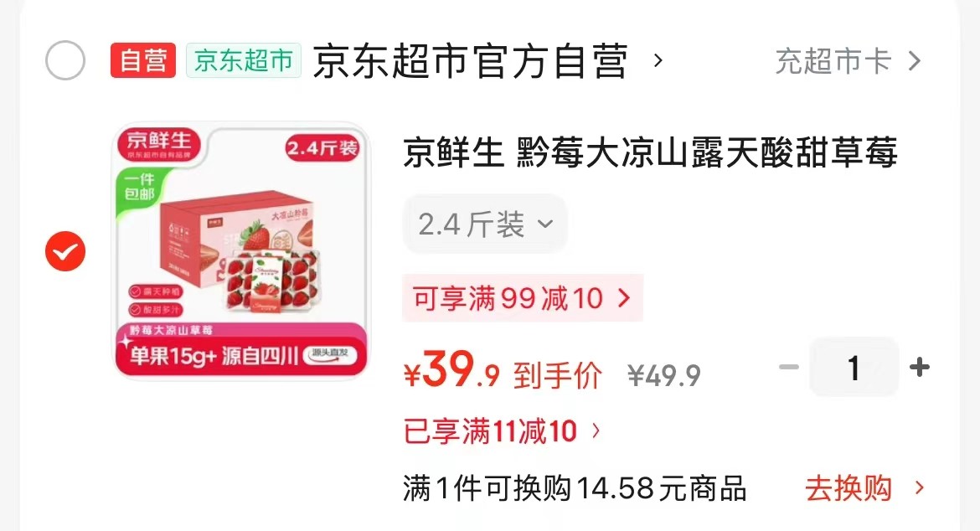Image resolution: width=980 pixels, height=531 pixels.
Task: Expand the 2.4斤装 specification dropdown
Action: (485, 224)
